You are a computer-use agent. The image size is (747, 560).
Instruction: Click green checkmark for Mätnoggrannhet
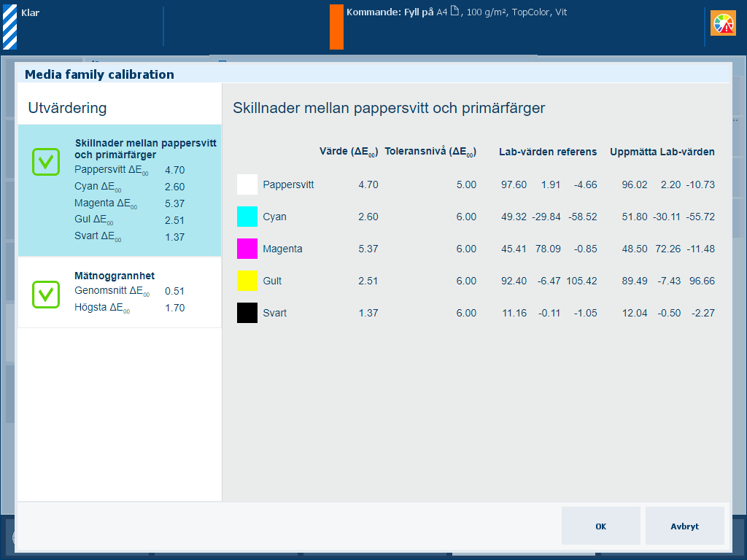tap(46, 295)
